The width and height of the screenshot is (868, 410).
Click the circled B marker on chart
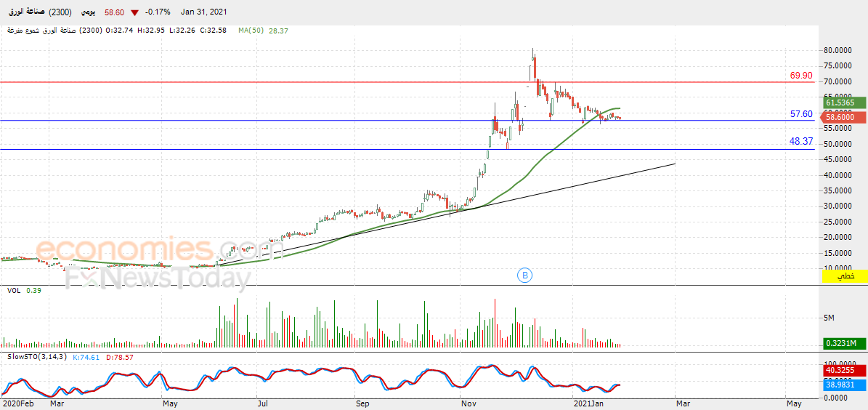coord(524,274)
